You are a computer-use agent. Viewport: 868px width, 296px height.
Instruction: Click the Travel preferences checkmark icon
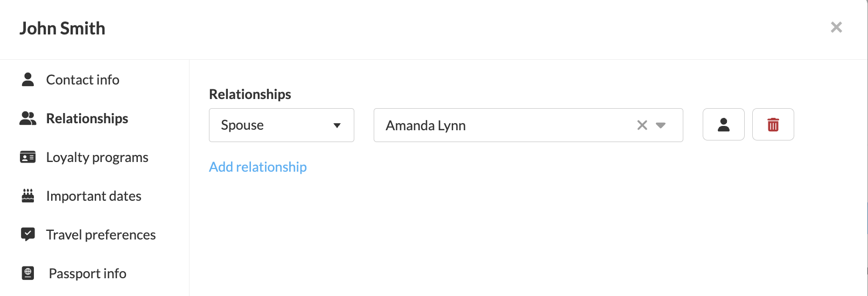pos(28,234)
